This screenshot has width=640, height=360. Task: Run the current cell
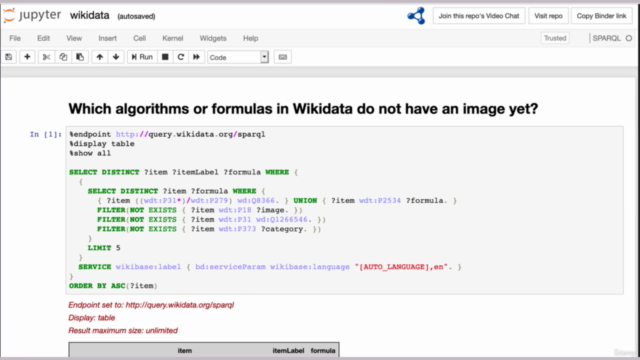click(142, 57)
